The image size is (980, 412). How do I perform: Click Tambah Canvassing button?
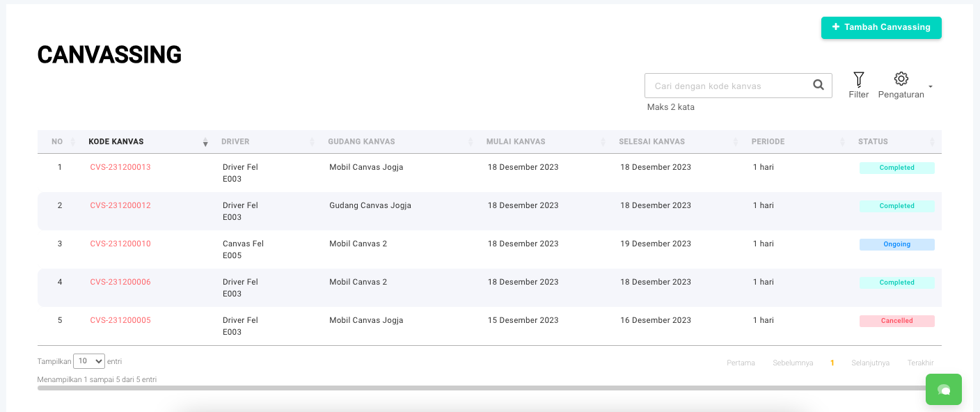pyautogui.click(x=881, y=27)
